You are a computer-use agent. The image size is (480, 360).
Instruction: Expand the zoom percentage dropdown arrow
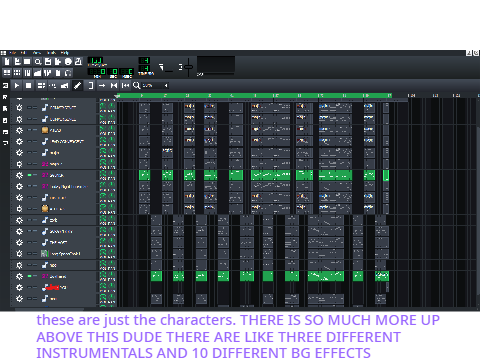[x=166, y=86]
